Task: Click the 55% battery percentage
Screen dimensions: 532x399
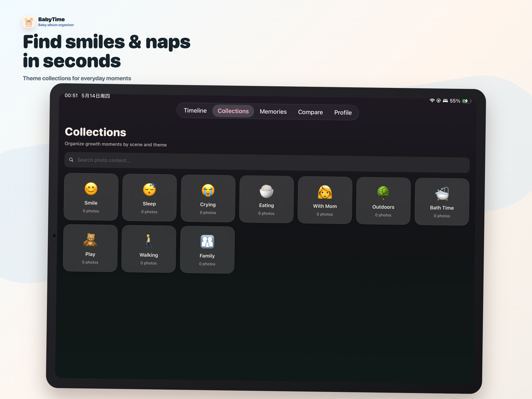Action: click(455, 101)
